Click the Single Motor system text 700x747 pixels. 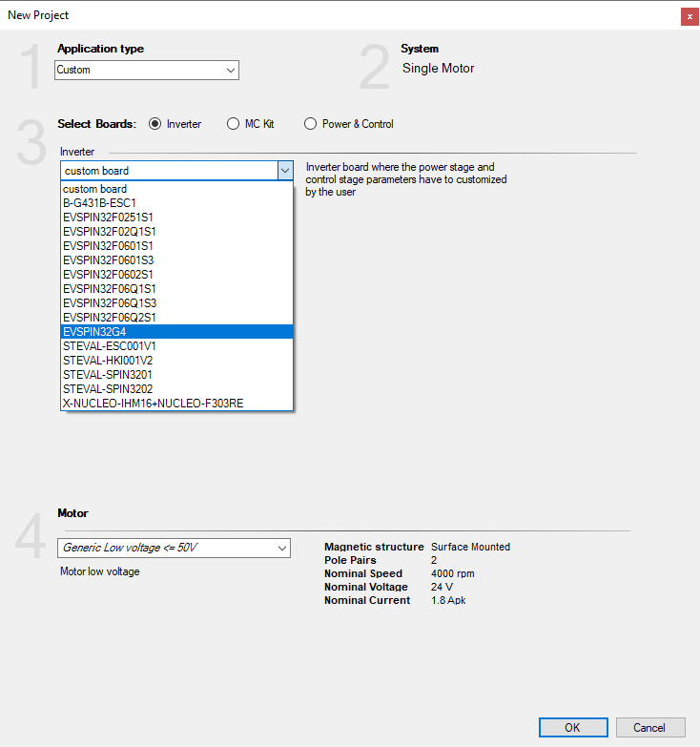[438, 68]
